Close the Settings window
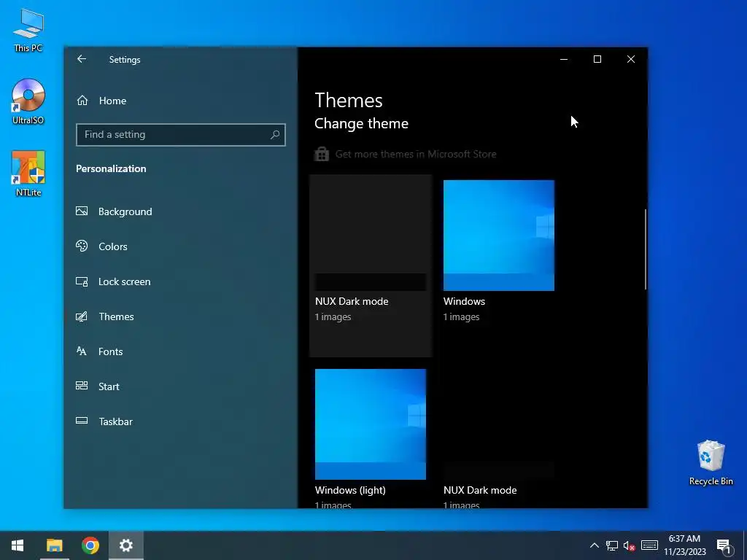The width and height of the screenshot is (747, 560). click(x=631, y=59)
